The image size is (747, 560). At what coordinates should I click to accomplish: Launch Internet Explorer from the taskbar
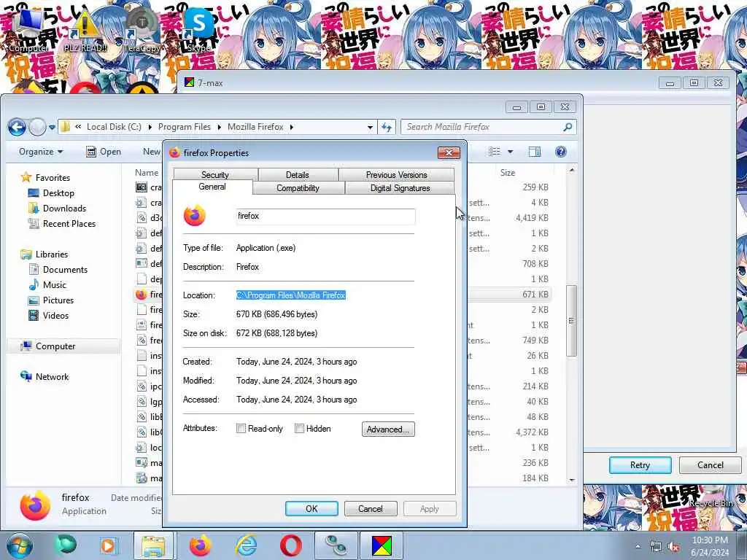(x=247, y=545)
